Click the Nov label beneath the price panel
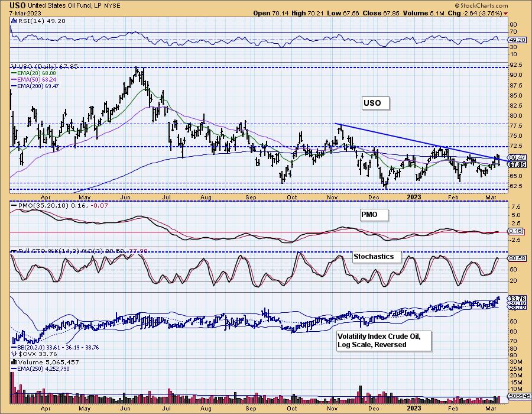Viewport: 532px width, 414px height. click(332, 198)
